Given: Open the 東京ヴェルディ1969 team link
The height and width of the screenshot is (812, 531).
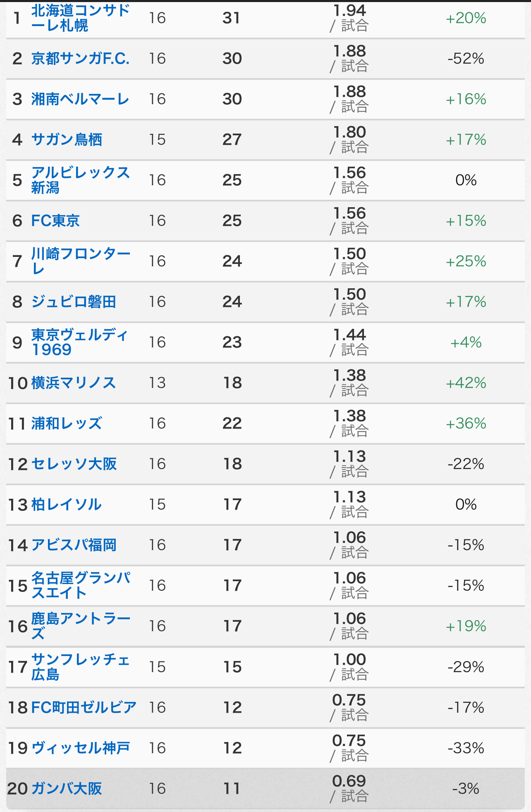Looking at the screenshot, I should [80, 342].
